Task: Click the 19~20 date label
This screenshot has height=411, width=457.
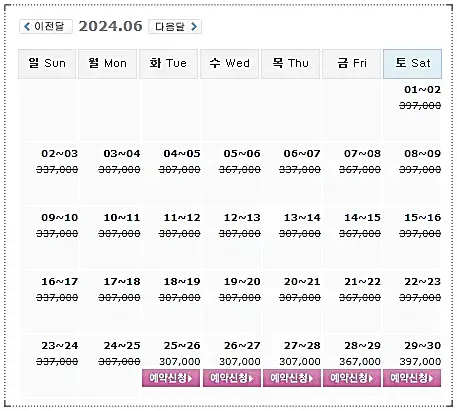Action: (242, 282)
